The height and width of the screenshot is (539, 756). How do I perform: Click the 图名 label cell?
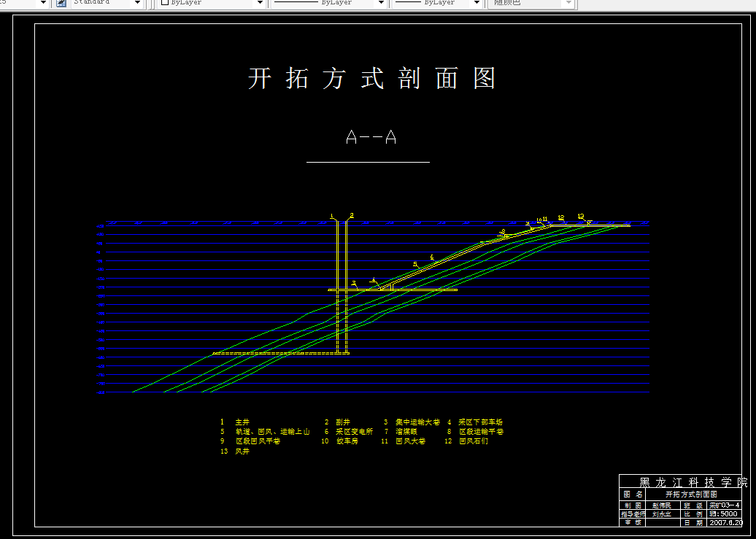click(632, 495)
